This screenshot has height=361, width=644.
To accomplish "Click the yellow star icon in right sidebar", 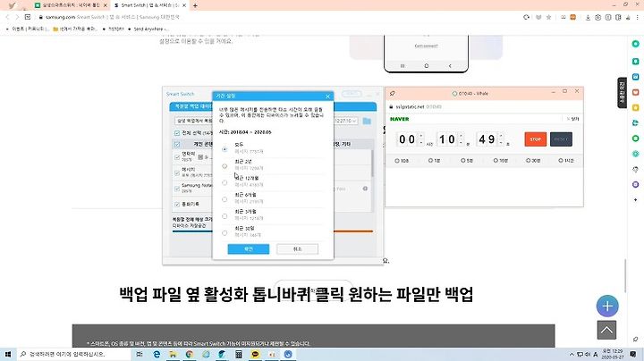I will click(x=635, y=107).
